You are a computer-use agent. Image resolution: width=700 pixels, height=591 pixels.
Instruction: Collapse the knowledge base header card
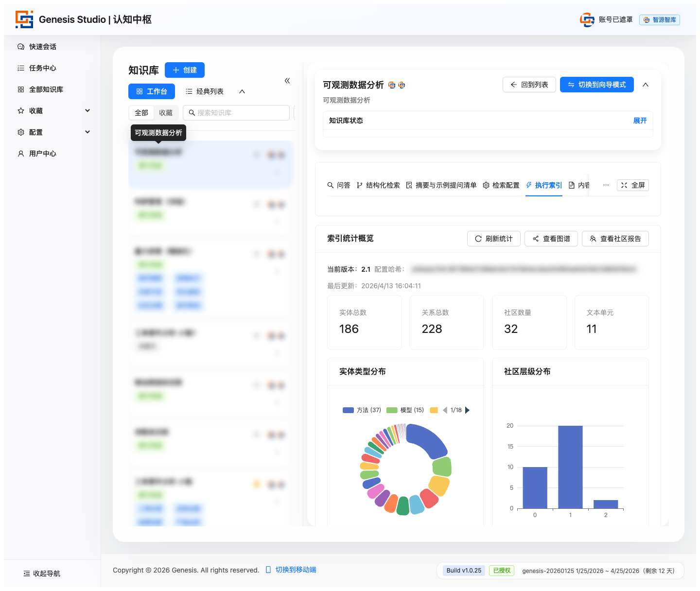click(646, 85)
